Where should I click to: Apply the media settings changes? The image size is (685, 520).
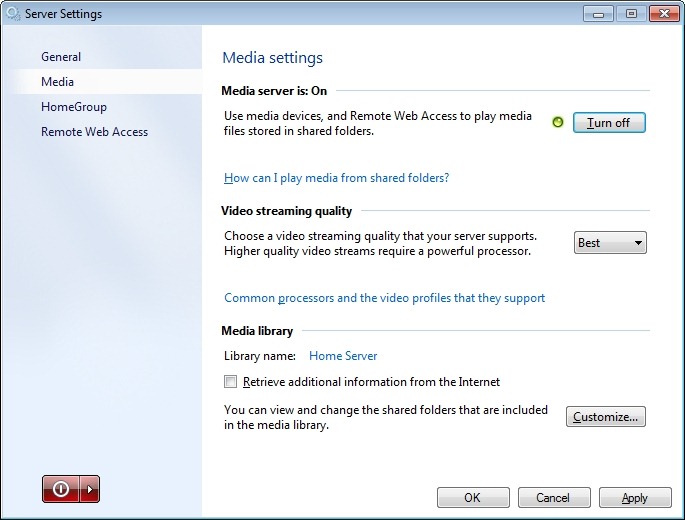(634, 497)
